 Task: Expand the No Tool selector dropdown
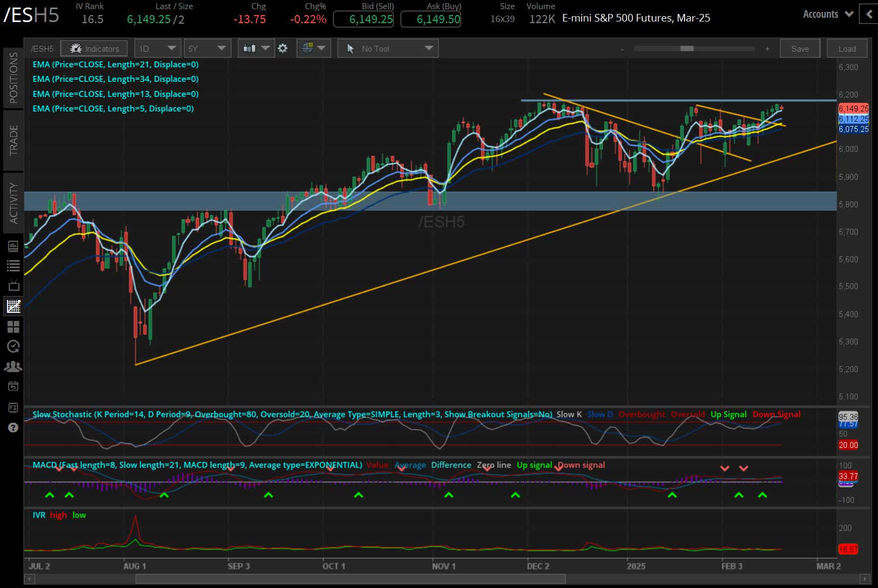coord(387,48)
